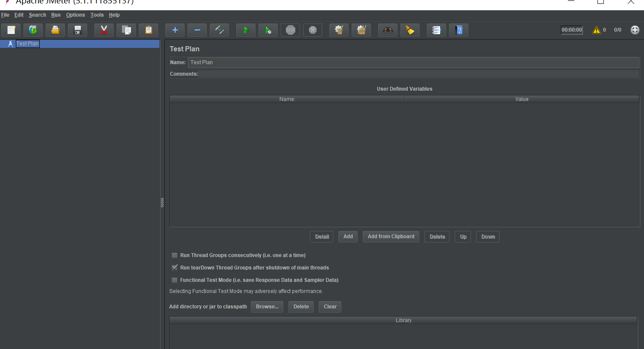Image resolution: width=644 pixels, height=349 pixels.
Task: Open the Run menu
Action: [56, 15]
